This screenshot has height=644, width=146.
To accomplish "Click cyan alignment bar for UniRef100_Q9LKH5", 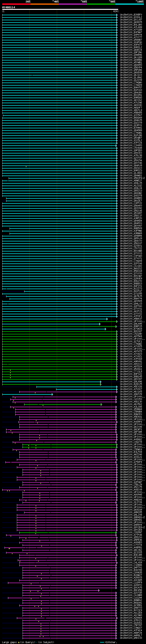I will (51, 324).
